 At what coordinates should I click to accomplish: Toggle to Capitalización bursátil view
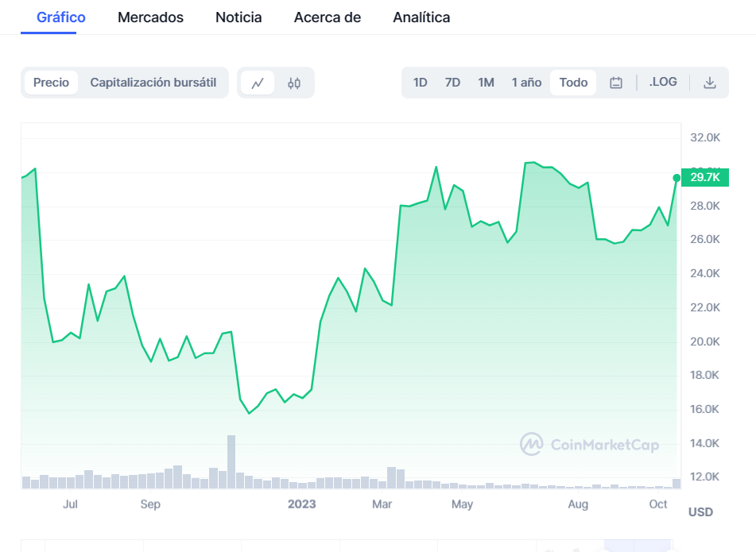[x=153, y=83]
